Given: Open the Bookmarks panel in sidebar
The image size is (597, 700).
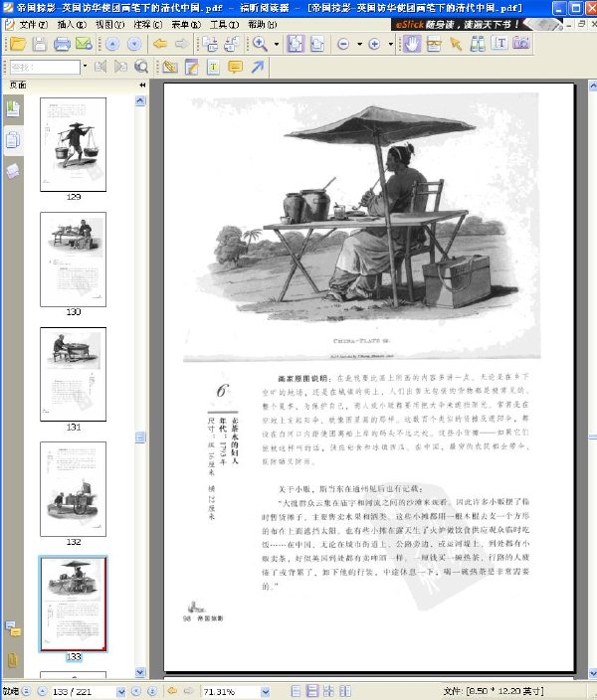Looking at the screenshot, I should (13, 108).
